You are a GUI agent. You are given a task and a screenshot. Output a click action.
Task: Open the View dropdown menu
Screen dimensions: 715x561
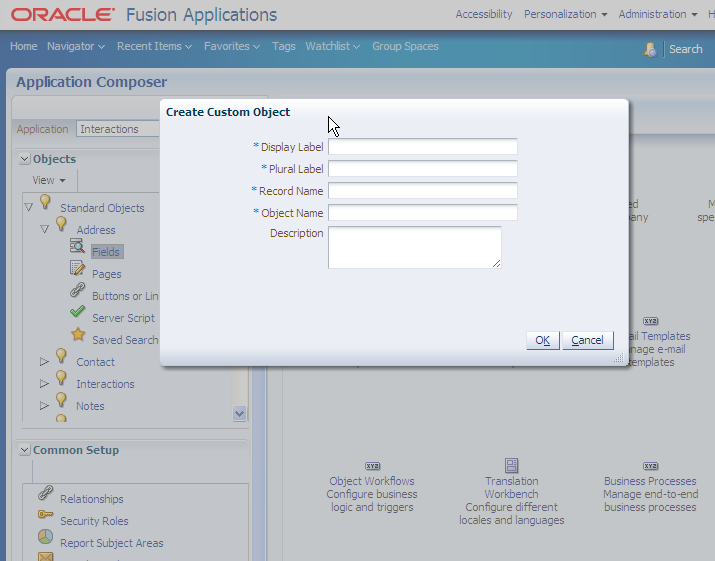point(49,180)
